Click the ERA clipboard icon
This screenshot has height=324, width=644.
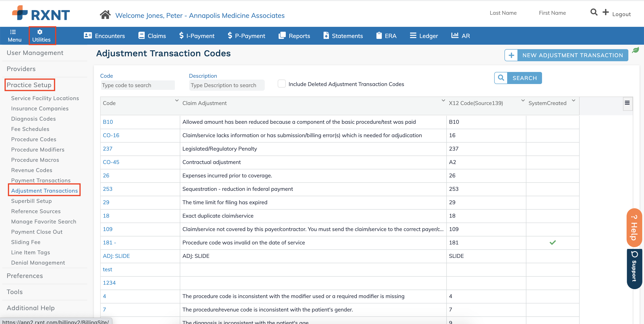click(x=379, y=35)
